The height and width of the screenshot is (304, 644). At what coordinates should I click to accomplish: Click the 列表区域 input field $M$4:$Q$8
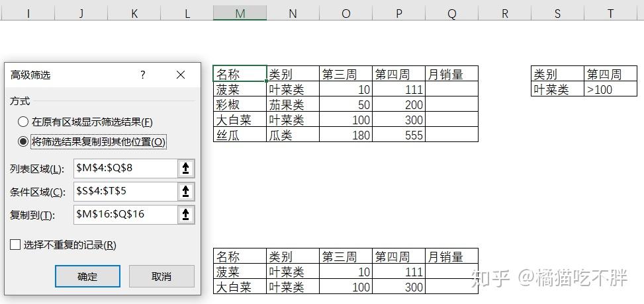pyautogui.click(x=125, y=169)
